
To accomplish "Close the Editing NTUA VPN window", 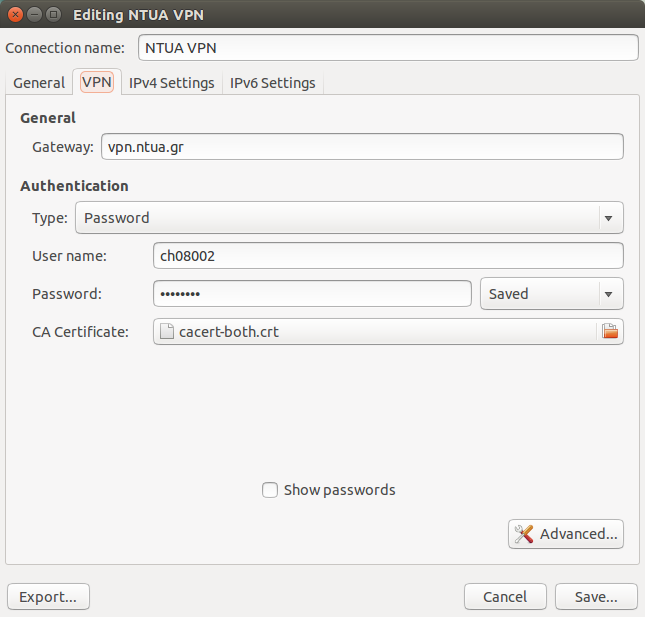I will [x=15, y=15].
